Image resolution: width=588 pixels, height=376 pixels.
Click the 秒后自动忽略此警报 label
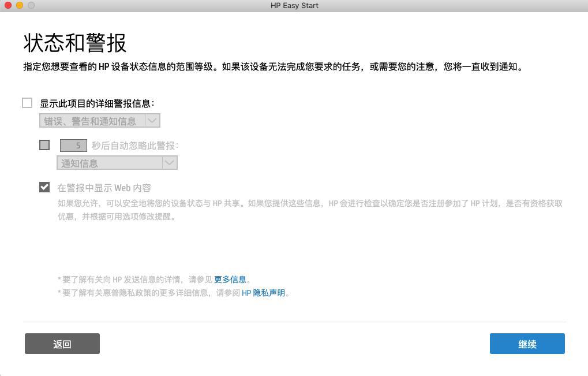tap(135, 146)
